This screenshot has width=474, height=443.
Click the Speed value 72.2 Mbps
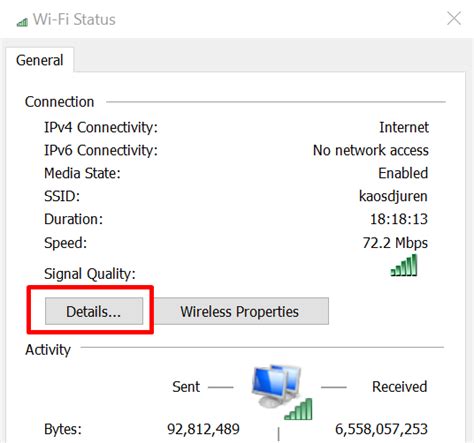tap(395, 243)
